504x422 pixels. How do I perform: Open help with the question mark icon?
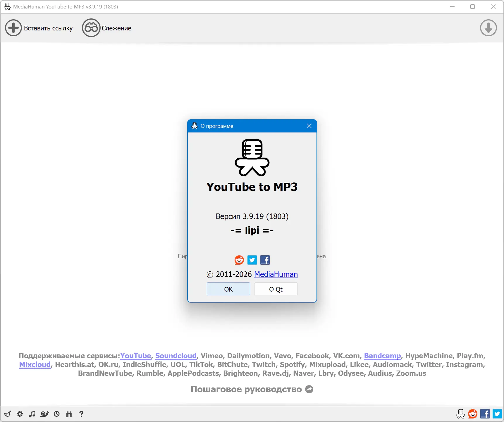(x=81, y=414)
